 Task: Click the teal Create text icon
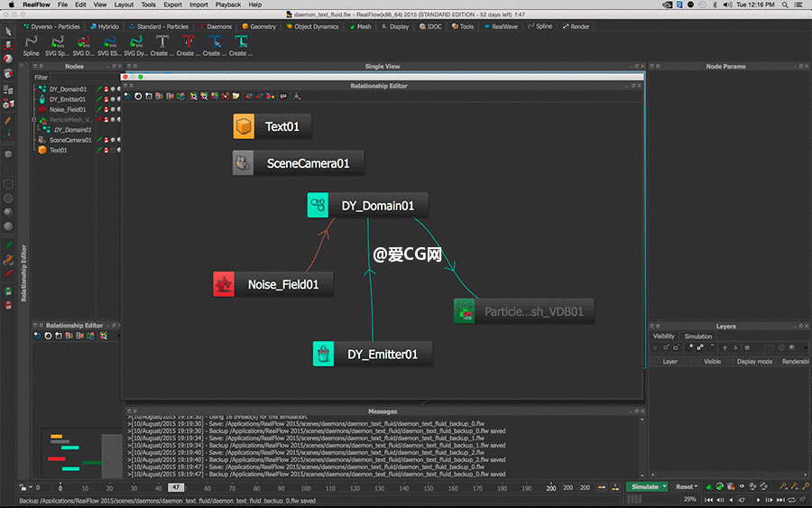241,42
